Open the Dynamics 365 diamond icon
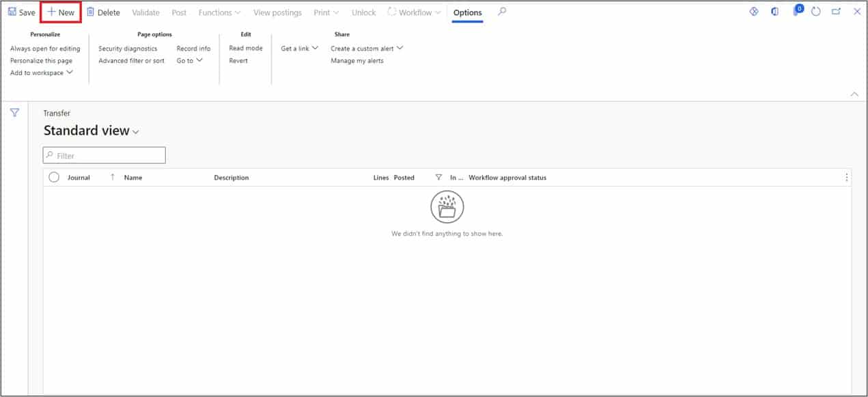The height and width of the screenshot is (397, 868). click(x=754, y=12)
